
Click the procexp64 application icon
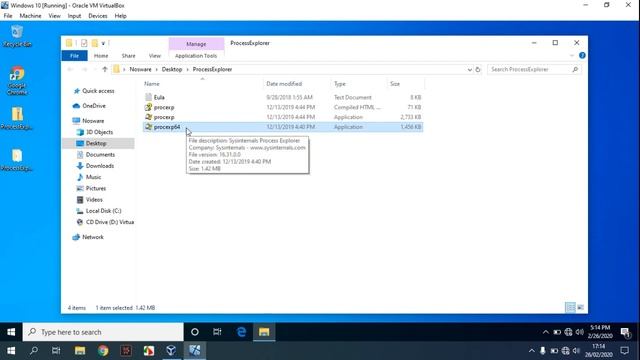coord(149,127)
